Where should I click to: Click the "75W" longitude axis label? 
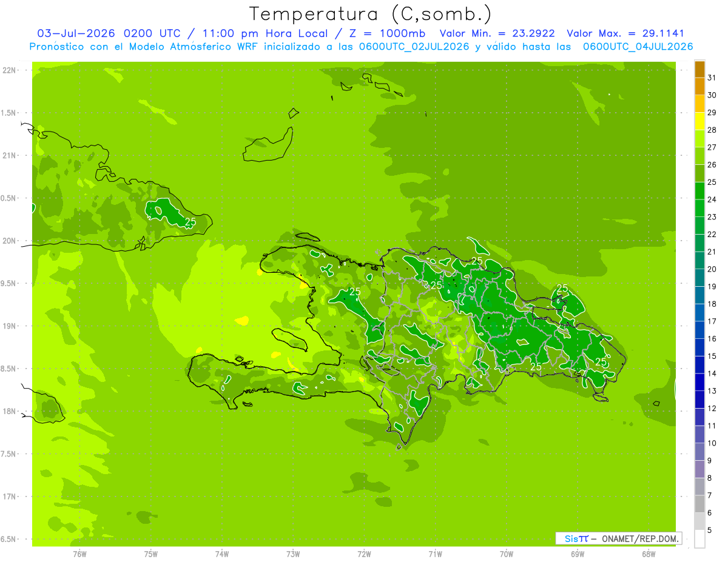[x=151, y=554]
